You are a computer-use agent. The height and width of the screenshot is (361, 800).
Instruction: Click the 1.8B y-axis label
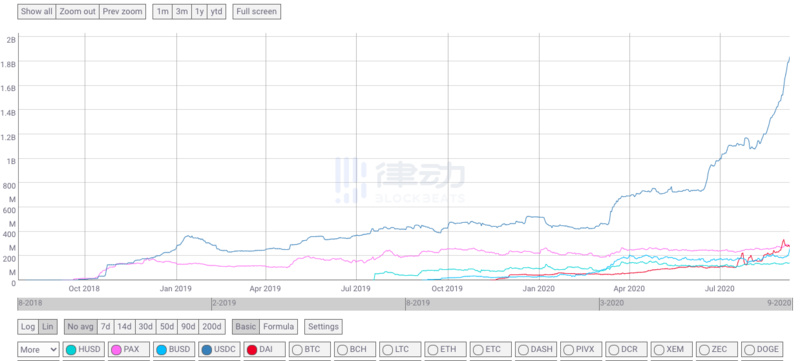point(8,64)
